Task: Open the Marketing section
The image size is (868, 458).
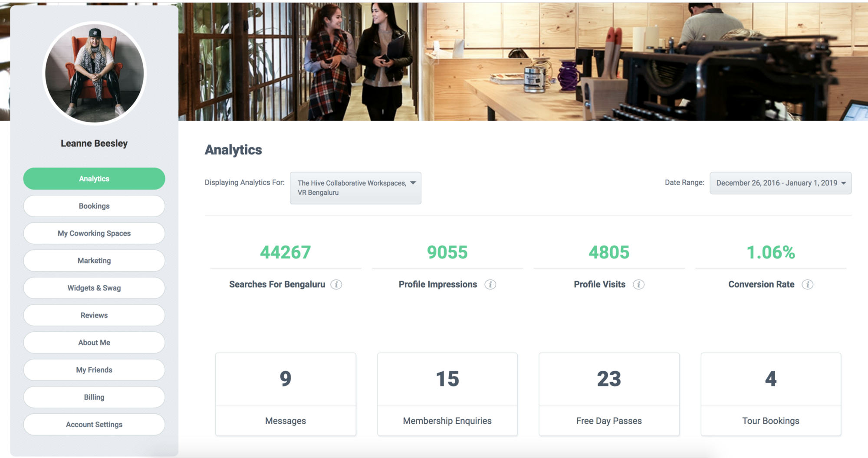Action: 94,261
